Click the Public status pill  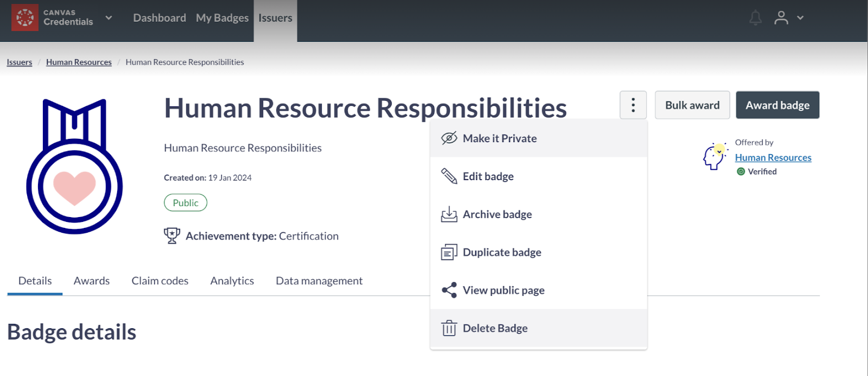(x=186, y=202)
